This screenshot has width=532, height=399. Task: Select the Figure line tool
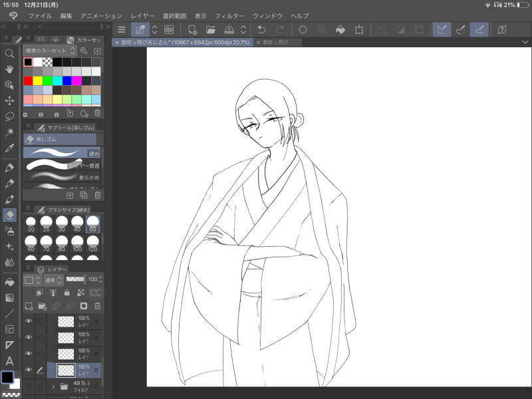[9, 313]
